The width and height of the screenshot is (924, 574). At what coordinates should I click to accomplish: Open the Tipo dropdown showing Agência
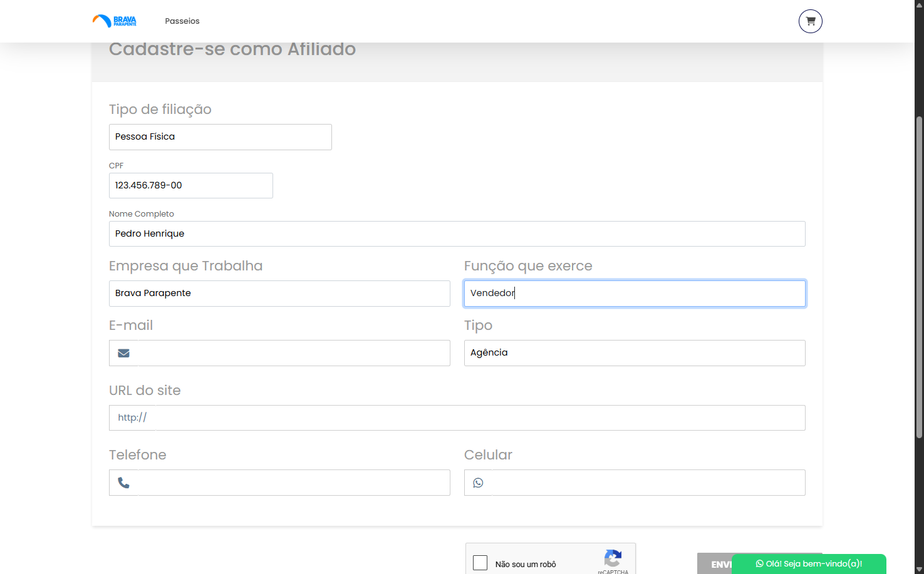click(x=635, y=353)
